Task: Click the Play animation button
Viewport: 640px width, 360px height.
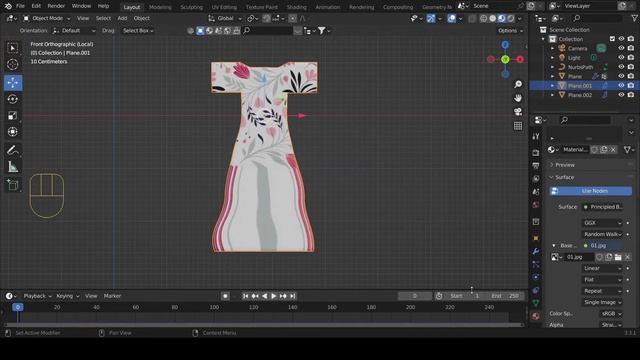Action: (x=273, y=296)
